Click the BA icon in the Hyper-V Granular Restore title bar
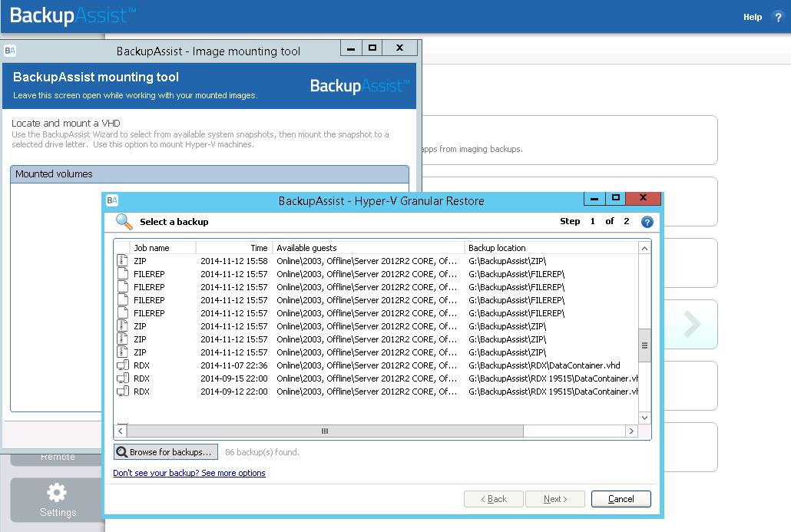This screenshot has width=791, height=532. click(112, 200)
